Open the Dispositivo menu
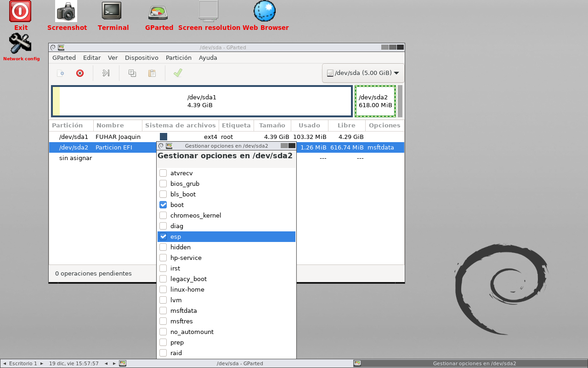 [x=141, y=57]
